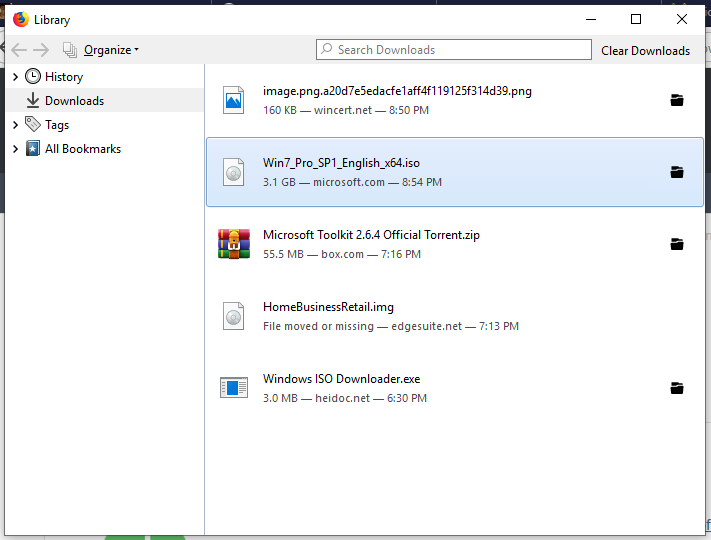The image size is (711, 540).
Task: Click '3.0 MB — heidoc.net — 6:30 PM' details
Action: pos(345,399)
